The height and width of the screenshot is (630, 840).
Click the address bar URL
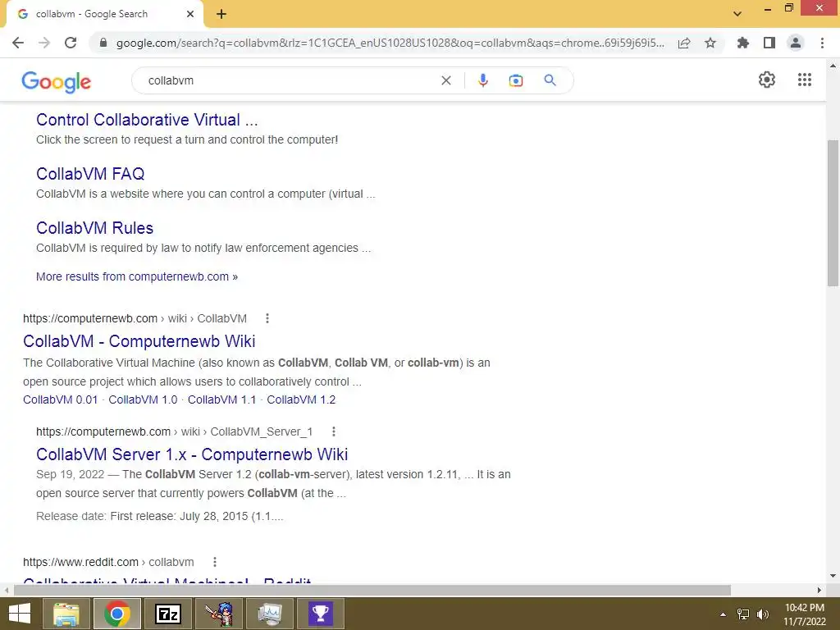[x=390, y=43]
